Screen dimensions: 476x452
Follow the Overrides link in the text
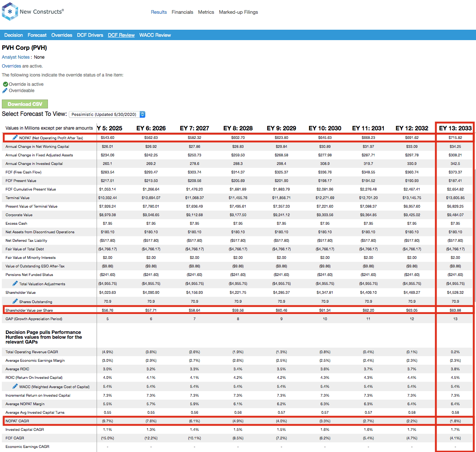(12, 66)
